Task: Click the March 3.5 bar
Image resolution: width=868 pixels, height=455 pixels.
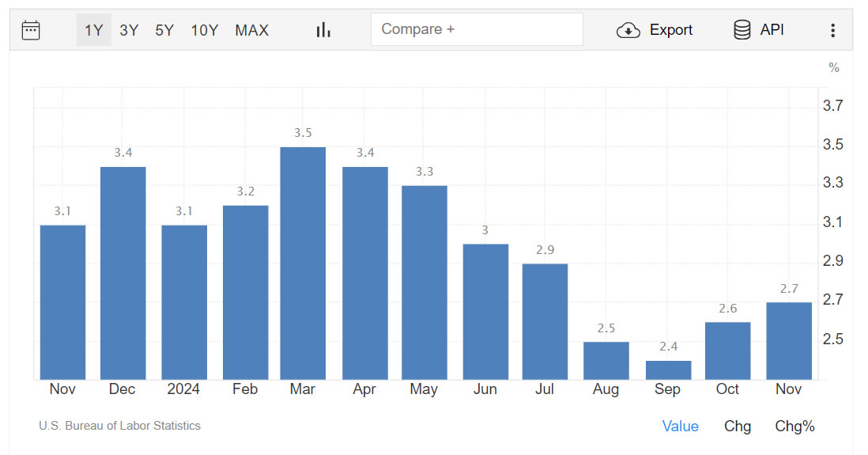Action: pos(303,264)
